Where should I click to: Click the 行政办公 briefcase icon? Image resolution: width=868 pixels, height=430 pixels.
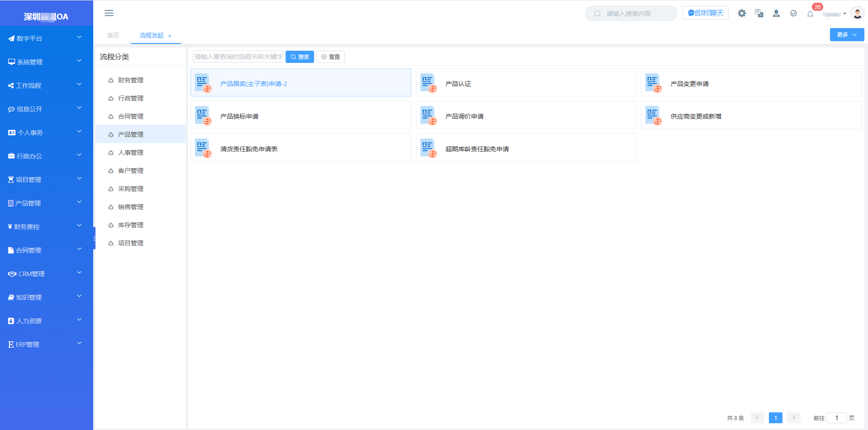pos(11,156)
